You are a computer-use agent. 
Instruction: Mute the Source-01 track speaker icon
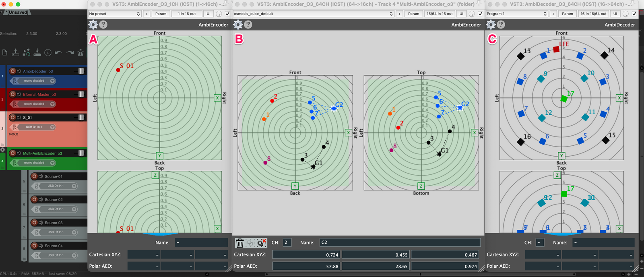point(41,176)
